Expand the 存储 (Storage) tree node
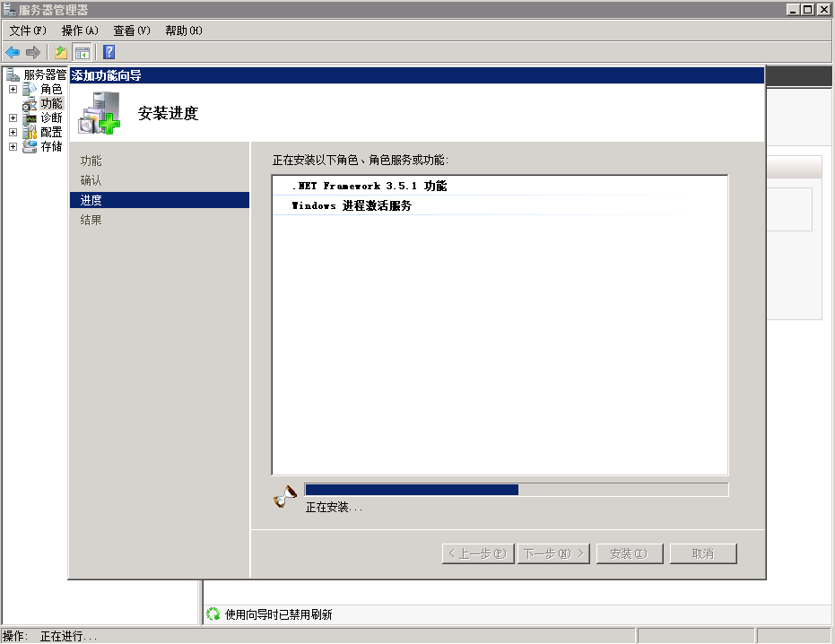835x644 pixels. (13, 147)
